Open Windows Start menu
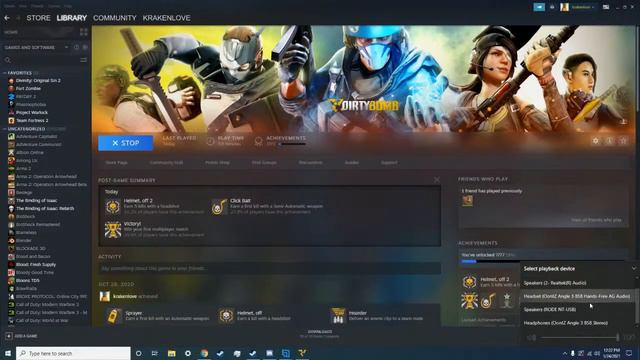 point(7,353)
